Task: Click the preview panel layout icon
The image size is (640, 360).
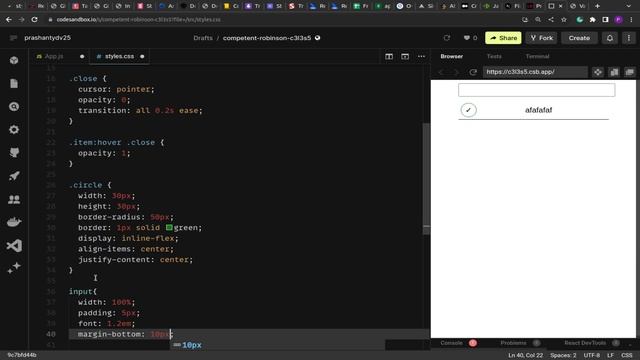Action: click(x=405, y=56)
